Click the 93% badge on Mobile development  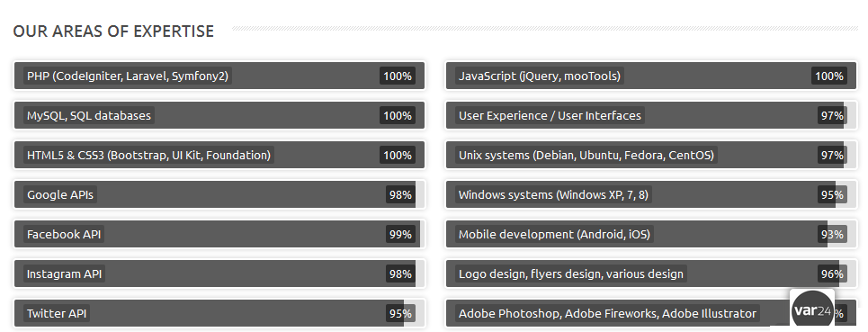pos(832,234)
